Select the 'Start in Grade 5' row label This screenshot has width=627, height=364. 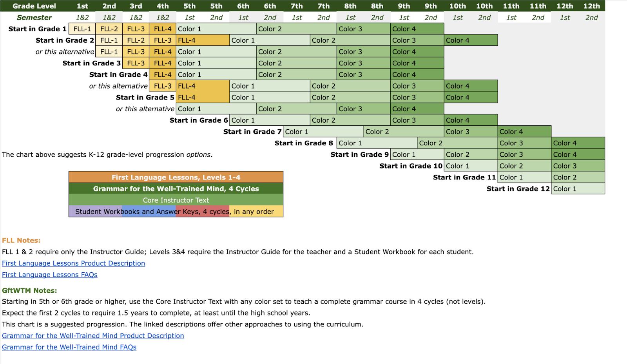[x=145, y=97]
